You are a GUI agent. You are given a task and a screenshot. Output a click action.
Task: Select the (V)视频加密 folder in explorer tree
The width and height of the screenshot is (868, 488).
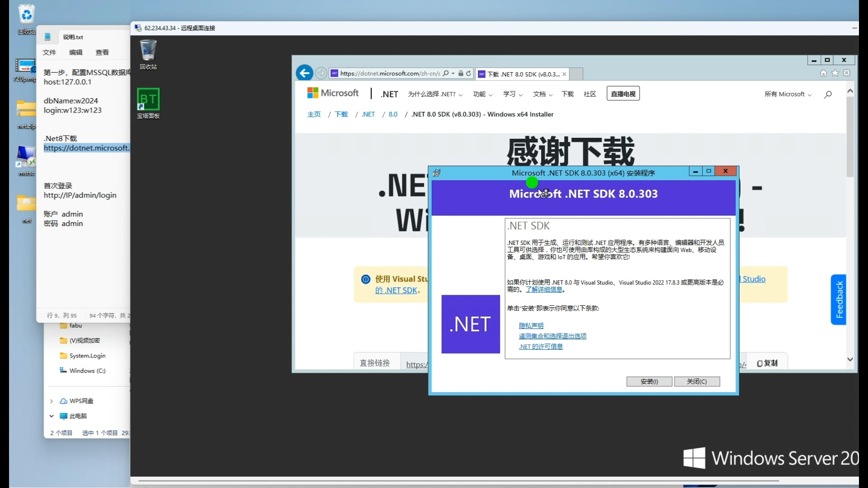(x=80, y=341)
